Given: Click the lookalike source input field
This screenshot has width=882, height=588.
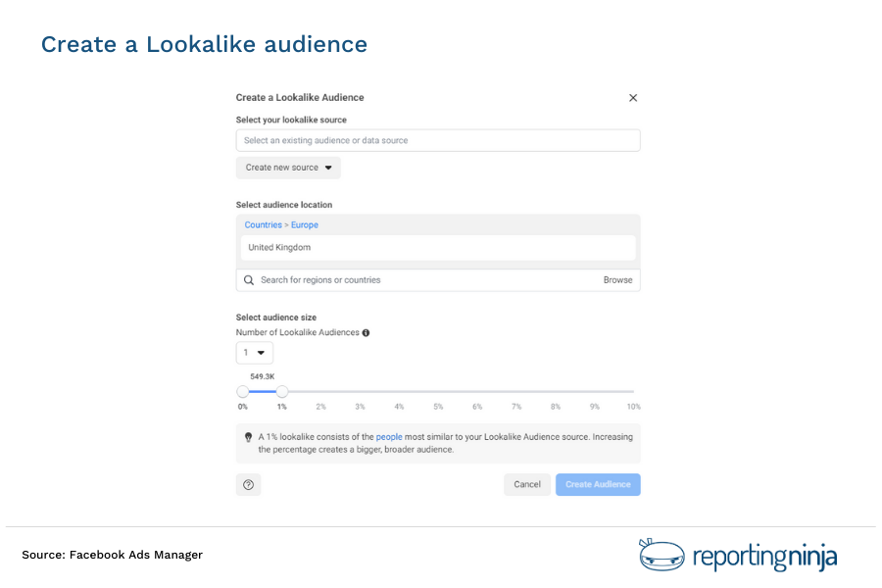Looking at the screenshot, I should [x=438, y=140].
